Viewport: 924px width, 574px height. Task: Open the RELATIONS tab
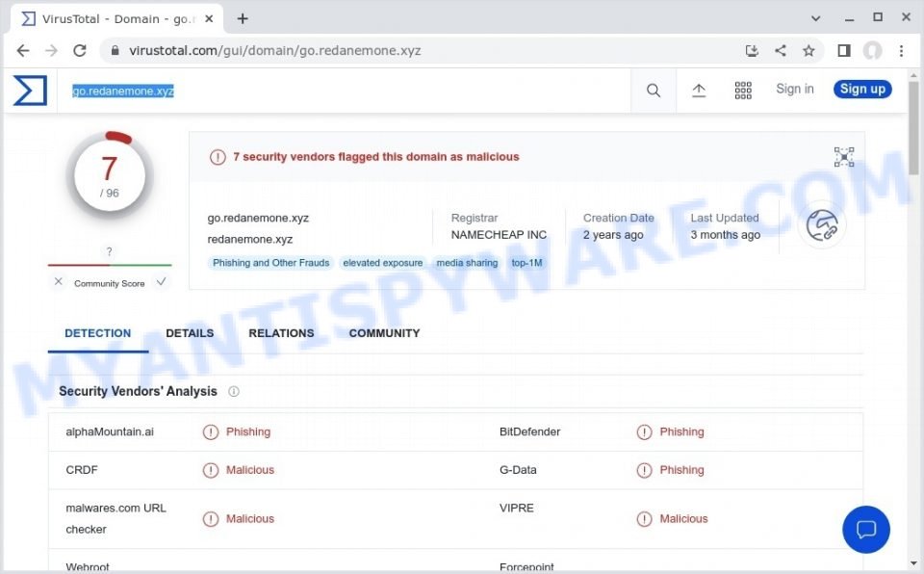(x=281, y=333)
